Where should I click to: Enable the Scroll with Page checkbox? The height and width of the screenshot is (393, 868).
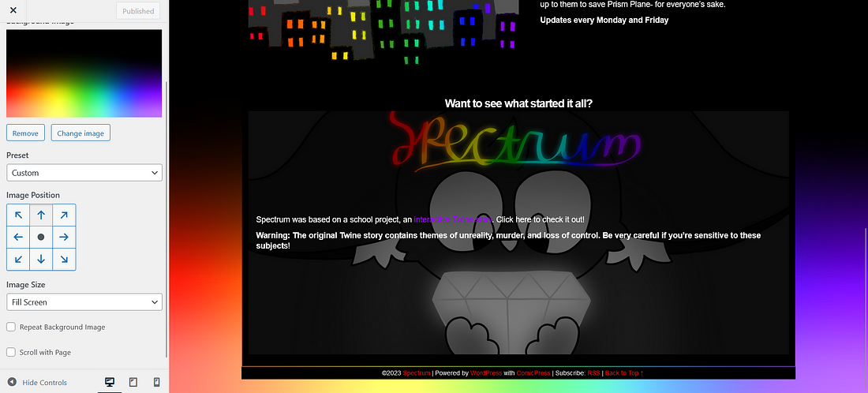tap(11, 352)
